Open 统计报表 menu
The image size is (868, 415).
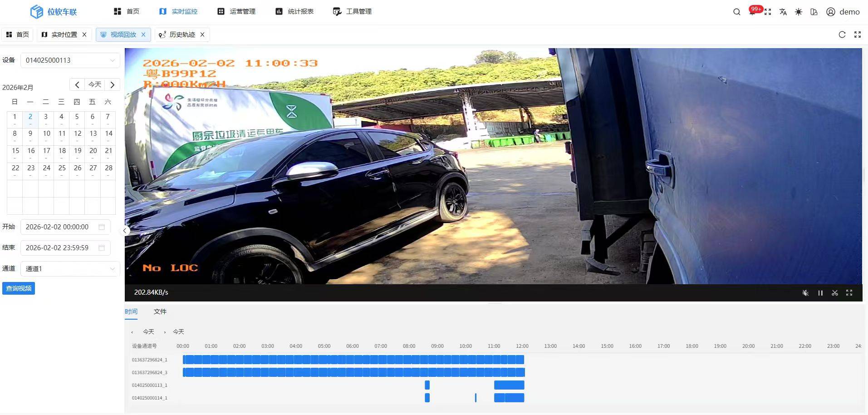294,11
